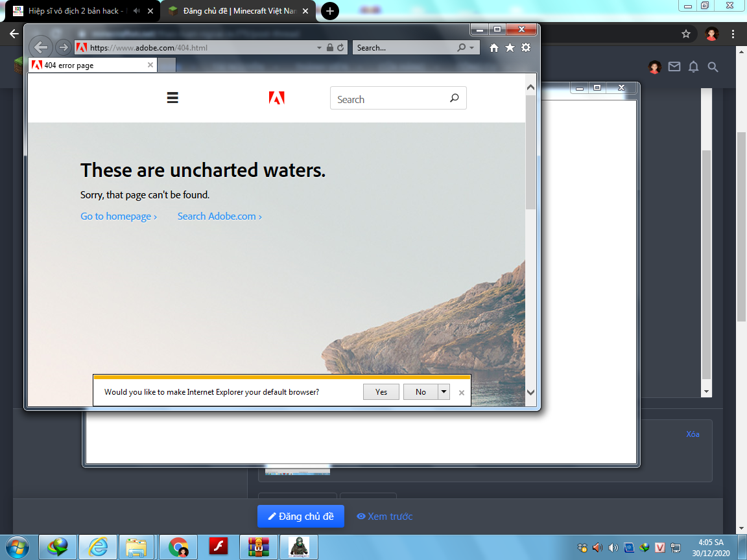Click Yes to make IE default browser
Viewport: 747px width, 560px height.
(381, 392)
